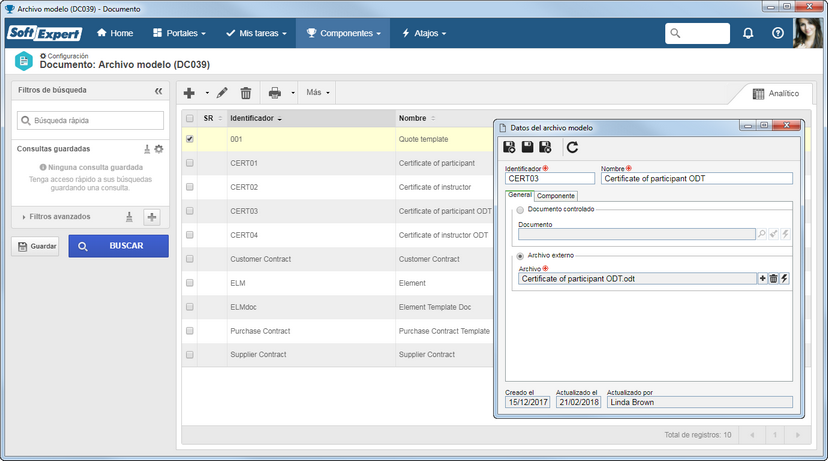Click the BUSCAR button
Viewport: 828px width, 461px height.
pos(119,246)
